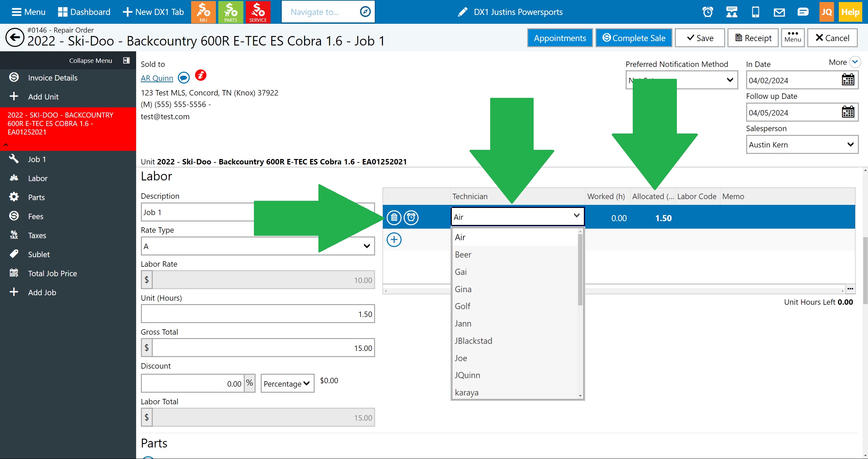Open the In Date calendar picker
The image size is (868, 459).
(848, 80)
